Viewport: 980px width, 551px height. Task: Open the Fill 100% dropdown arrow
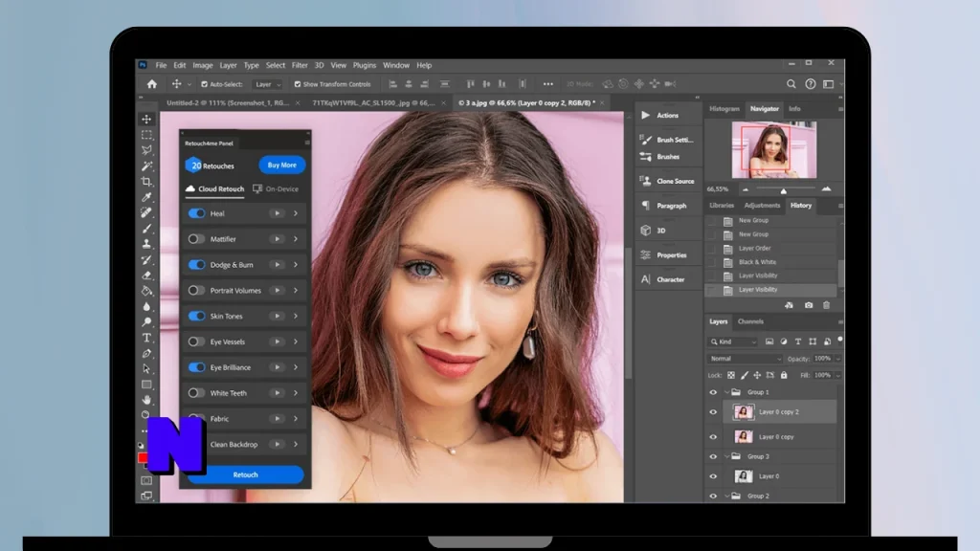click(838, 375)
